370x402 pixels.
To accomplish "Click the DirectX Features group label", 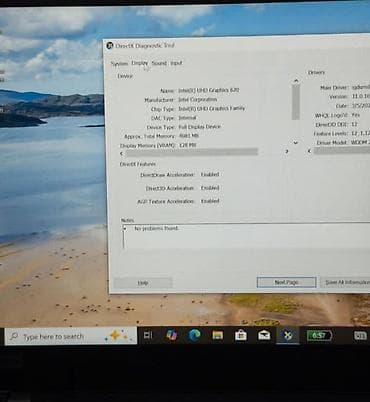I will point(138,164).
